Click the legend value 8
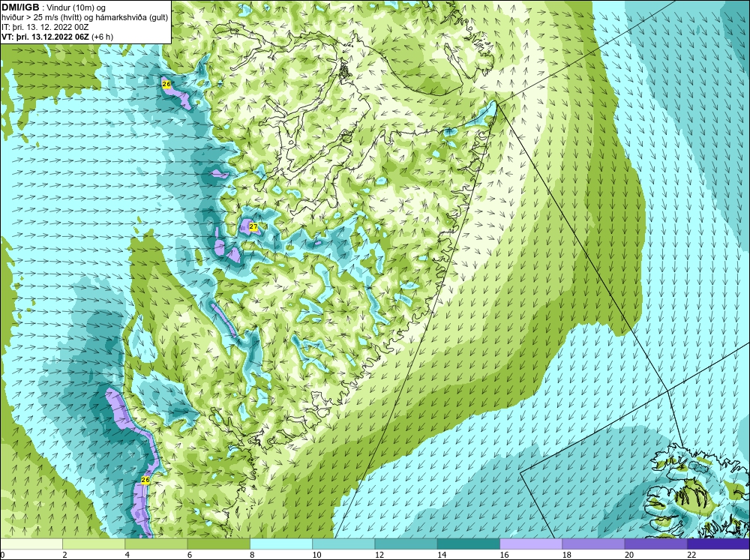 (252, 555)
